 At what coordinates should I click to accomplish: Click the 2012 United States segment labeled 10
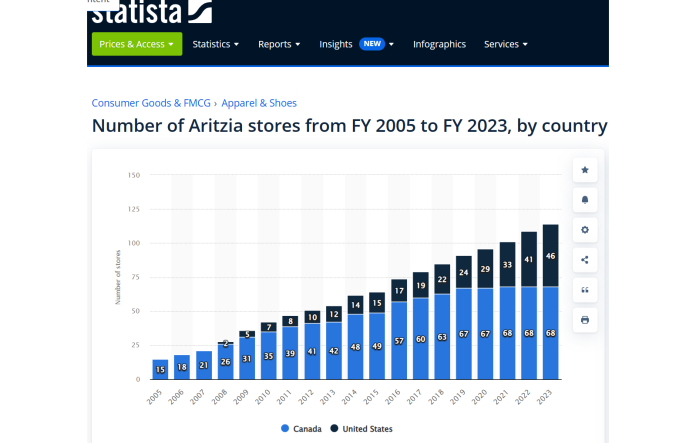[x=312, y=317]
